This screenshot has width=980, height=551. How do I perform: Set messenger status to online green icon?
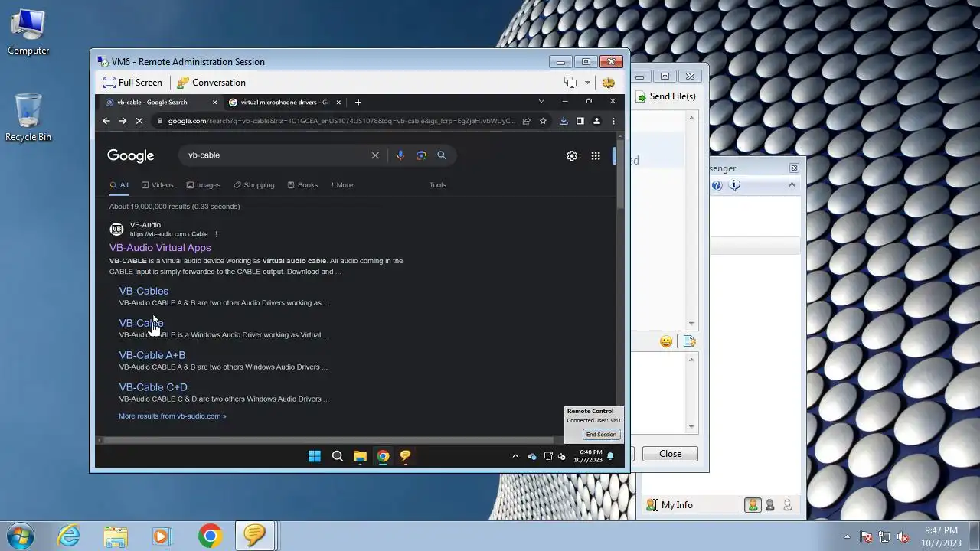753,505
